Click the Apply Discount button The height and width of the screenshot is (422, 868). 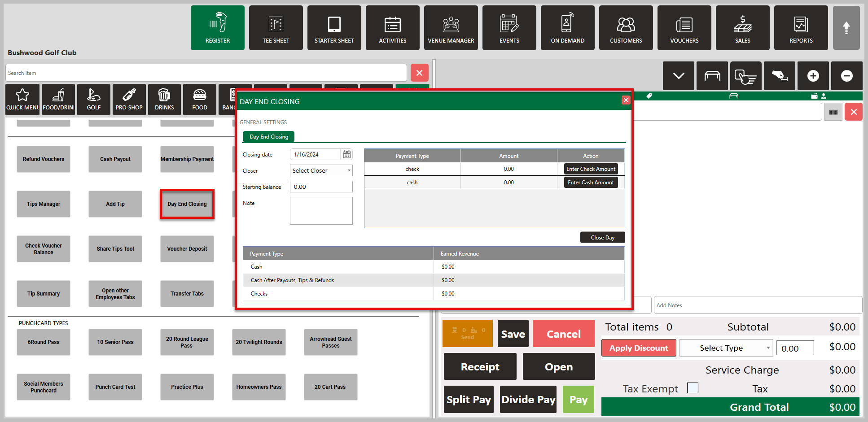[639, 348]
